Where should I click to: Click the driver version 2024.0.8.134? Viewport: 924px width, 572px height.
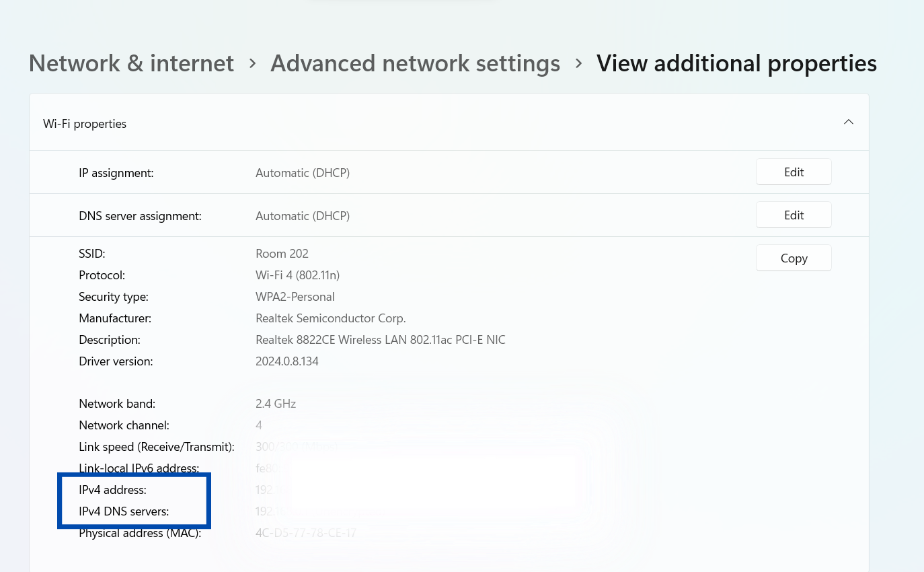tap(287, 361)
